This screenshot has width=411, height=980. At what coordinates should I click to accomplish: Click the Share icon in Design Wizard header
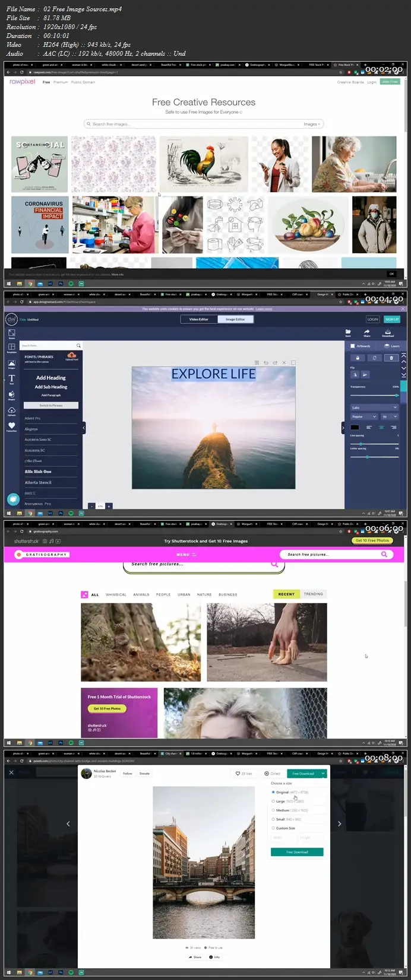(x=367, y=333)
